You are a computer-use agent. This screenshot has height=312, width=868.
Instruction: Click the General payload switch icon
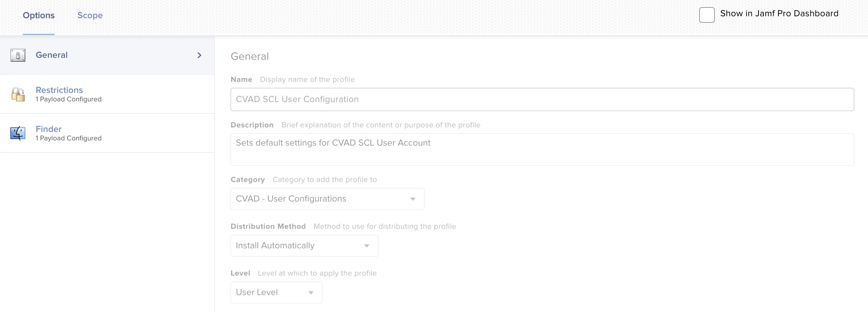coord(18,55)
